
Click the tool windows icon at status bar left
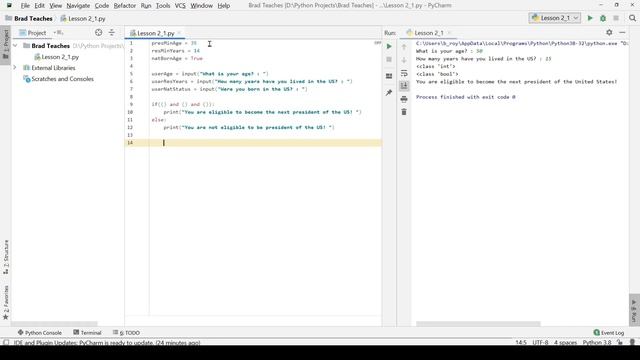tap(5, 342)
